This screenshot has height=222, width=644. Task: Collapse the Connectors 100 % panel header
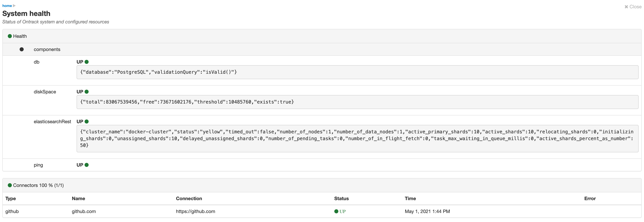coord(322,185)
